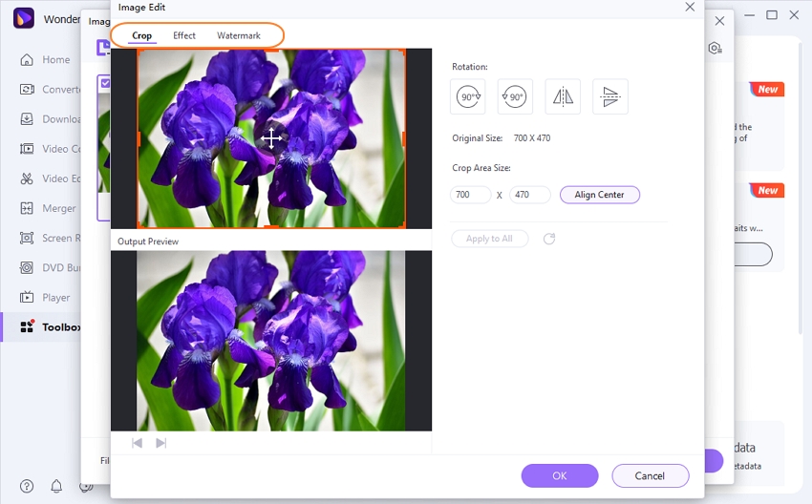
Task: Click the left orange crop handle
Action: pos(139,138)
